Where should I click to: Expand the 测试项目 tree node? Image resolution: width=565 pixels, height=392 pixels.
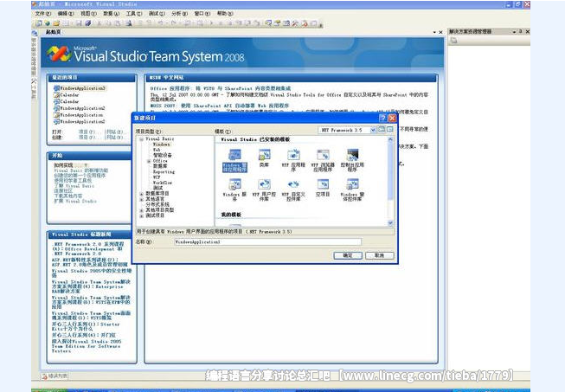[x=142, y=215]
